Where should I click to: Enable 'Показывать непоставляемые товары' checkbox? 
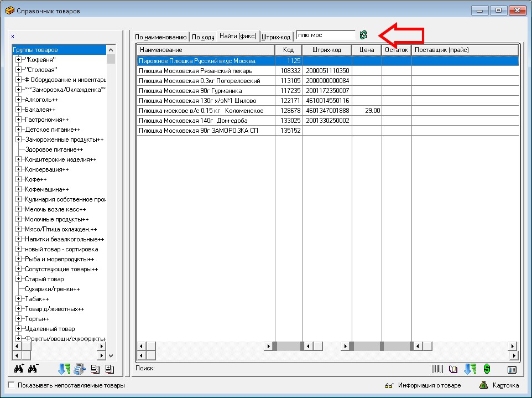coord(12,385)
